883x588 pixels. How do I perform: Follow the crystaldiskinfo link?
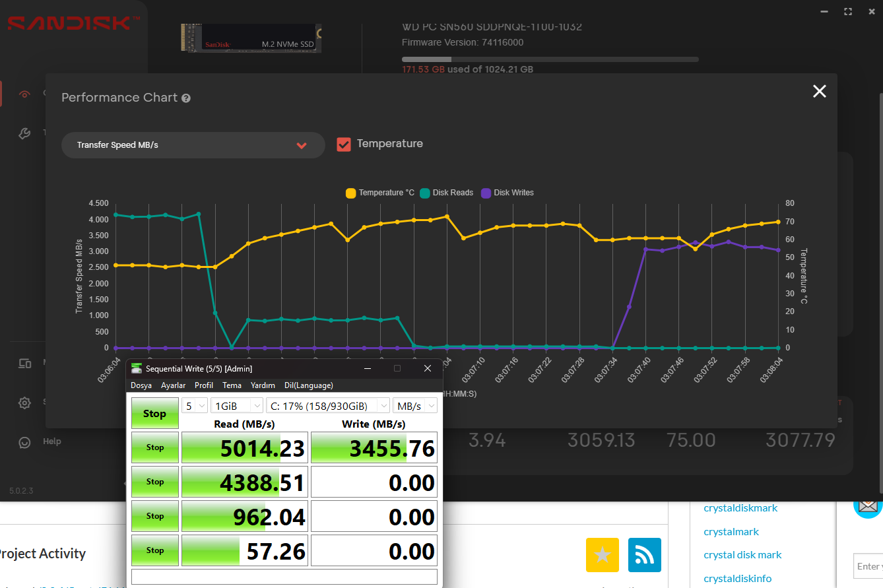coord(737,578)
